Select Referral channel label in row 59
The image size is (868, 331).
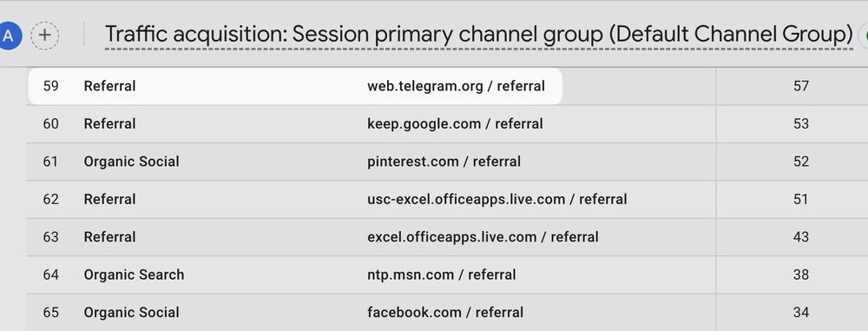pyautogui.click(x=109, y=86)
